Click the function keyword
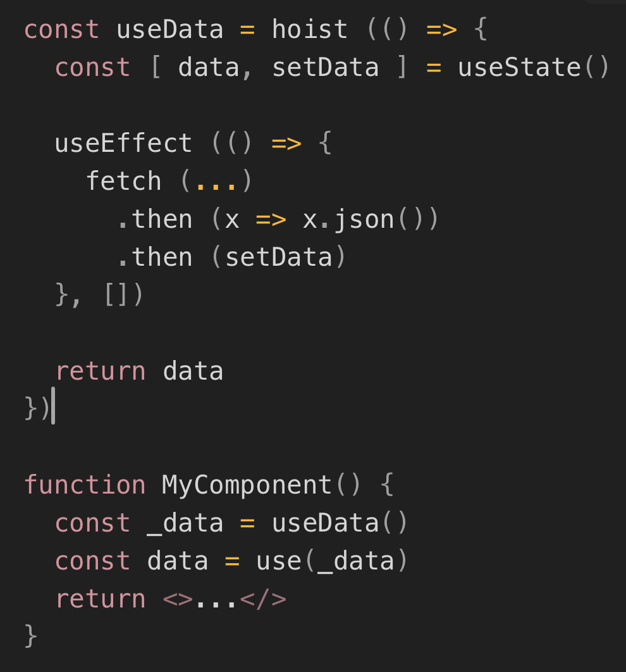Image resolution: width=626 pixels, height=672 pixels. pos(85,485)
